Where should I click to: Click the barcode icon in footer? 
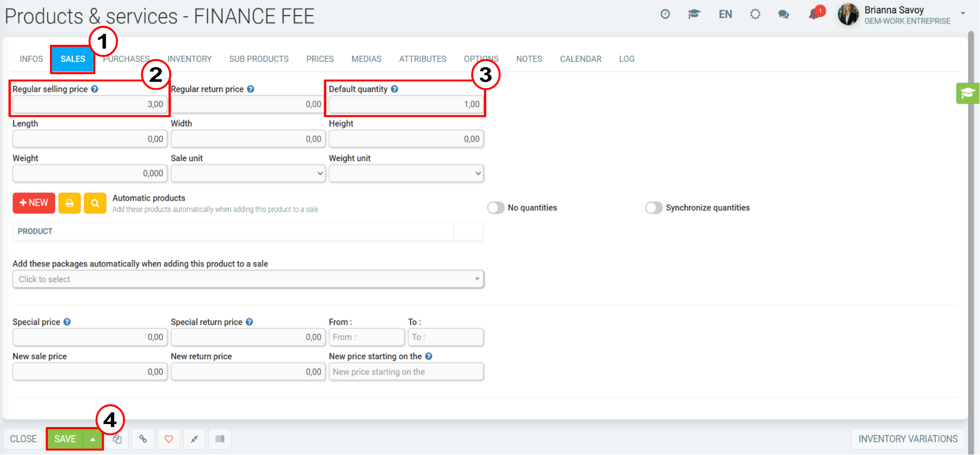tap(220, 439)
